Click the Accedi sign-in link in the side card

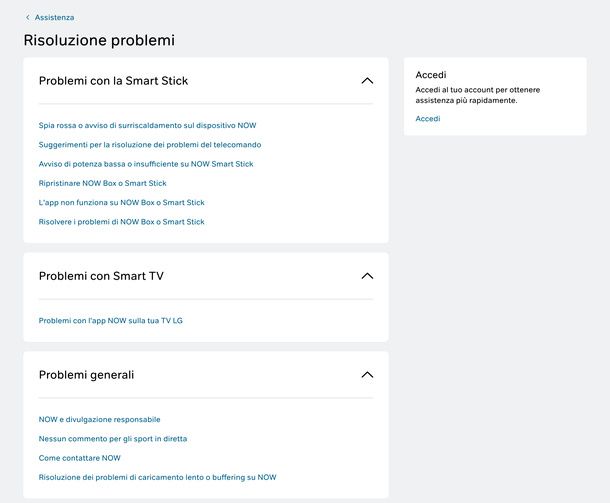coord(428,119)
